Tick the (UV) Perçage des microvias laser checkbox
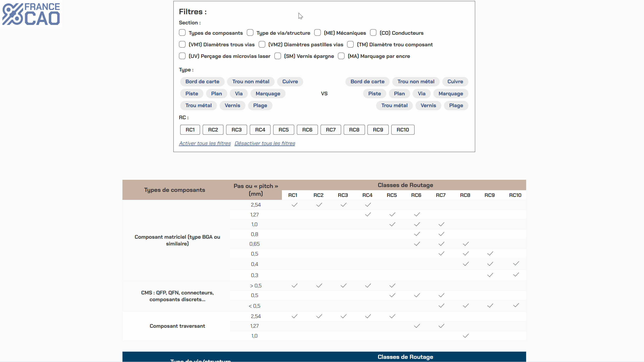This screenshot has height=362, width=644. click(182, 56)
